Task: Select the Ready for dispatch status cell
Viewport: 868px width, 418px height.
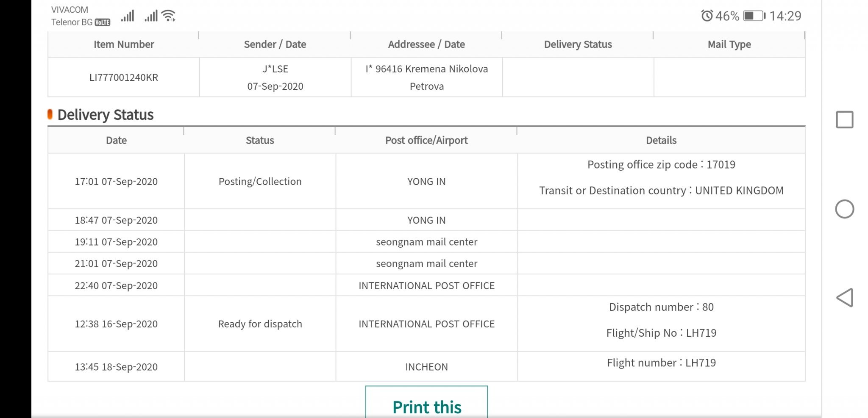Action: 260,324
